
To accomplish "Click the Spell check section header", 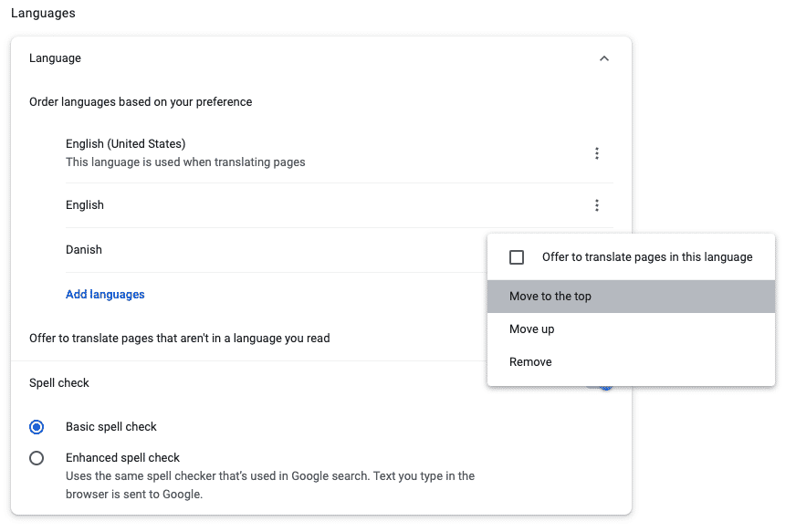I will coord(58,382).
